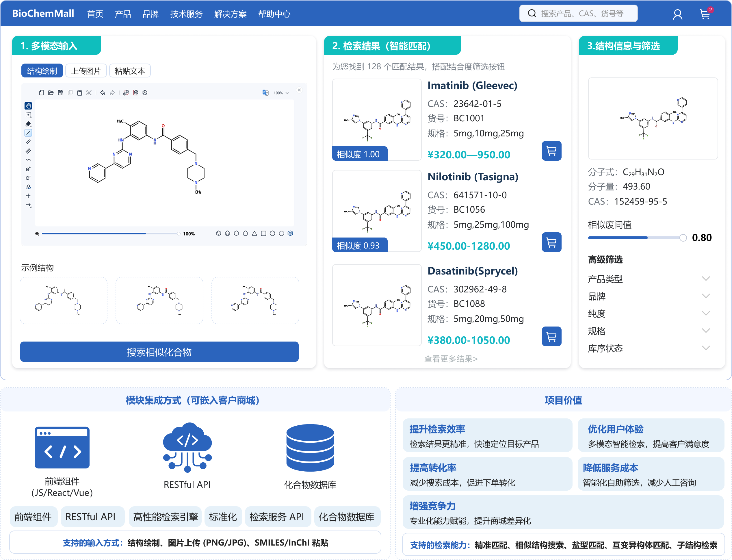This screenshot has width=732, height=560.
Task: Add Imatinib to cart via cart button
Action: tap(551, 151)
